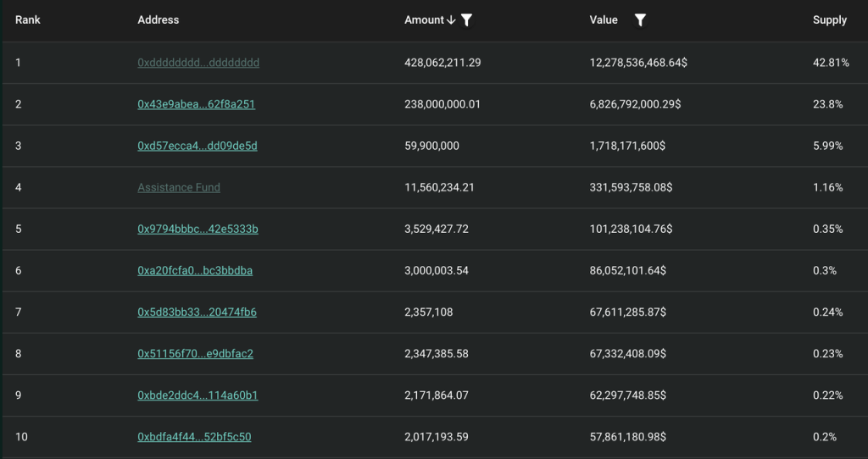Select the 0x5d83bb33...20474fb6 address

tap(197, 312)
